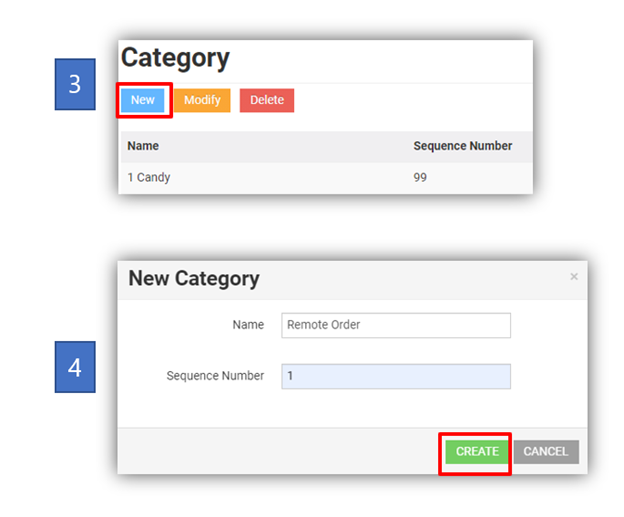Click the Sequence Number column header
The height and width of the screenshot is (517, 624).
pyautogui.click(x=462, y=146)
